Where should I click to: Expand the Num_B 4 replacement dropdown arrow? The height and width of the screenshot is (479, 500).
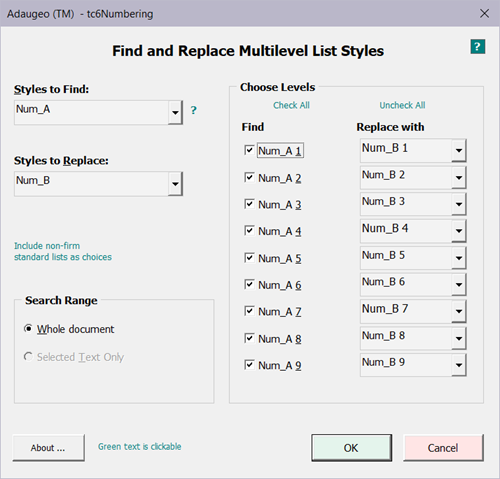[x=459, y=231]
